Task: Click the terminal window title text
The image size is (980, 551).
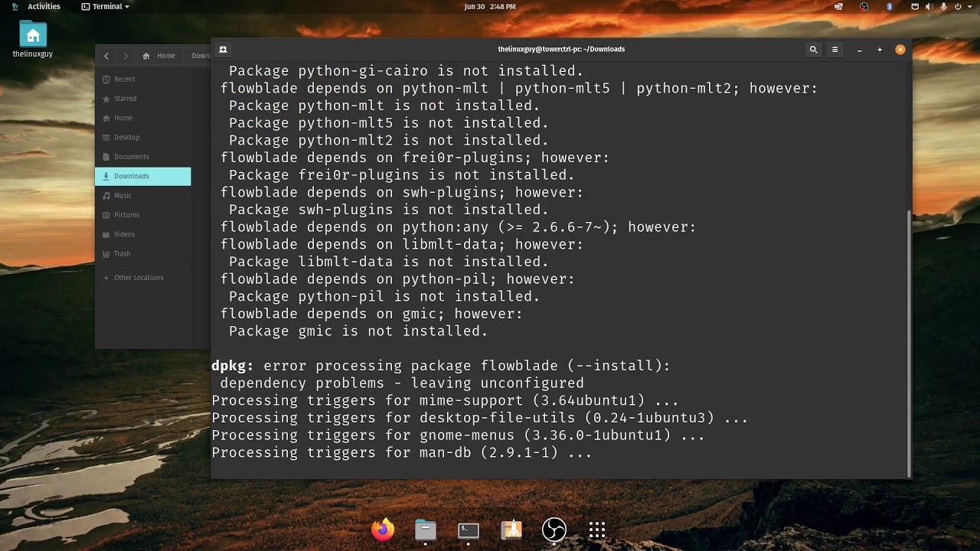Action: [561, 49]
